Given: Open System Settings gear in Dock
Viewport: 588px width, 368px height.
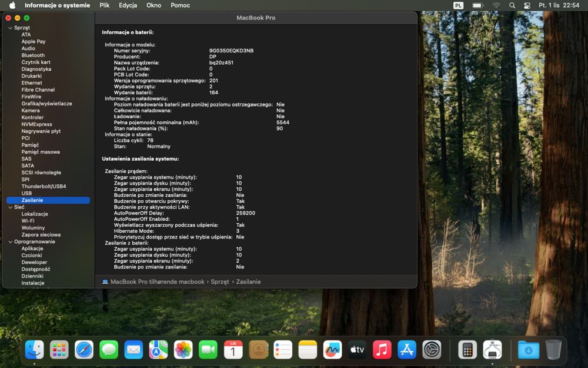Looking at the screenshot, I should point(432,350).
